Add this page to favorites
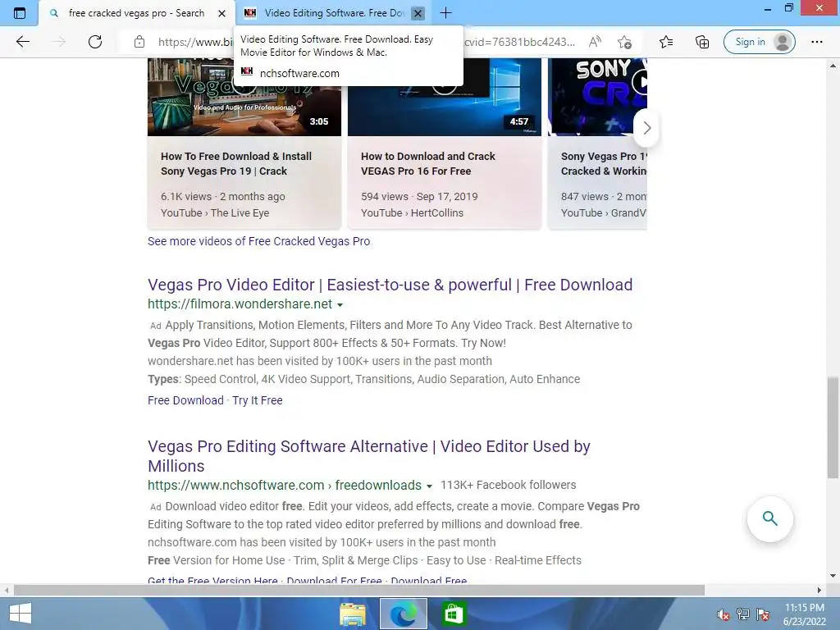Screen dimensions: 840x630 624,42
